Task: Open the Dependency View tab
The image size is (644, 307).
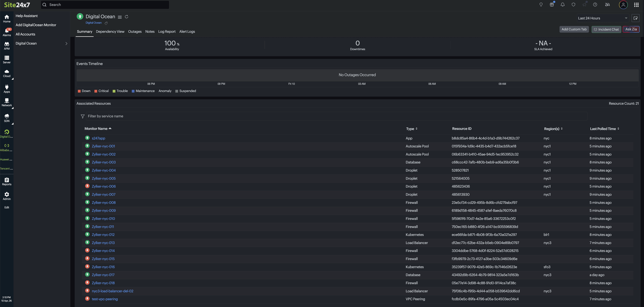Action: pos(110,31)
